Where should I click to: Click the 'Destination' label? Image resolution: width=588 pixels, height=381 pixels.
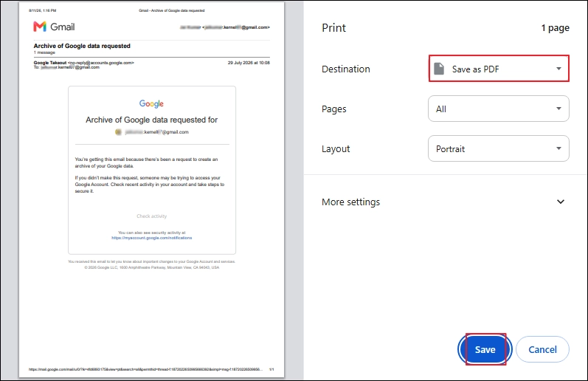tap(346, 69)
